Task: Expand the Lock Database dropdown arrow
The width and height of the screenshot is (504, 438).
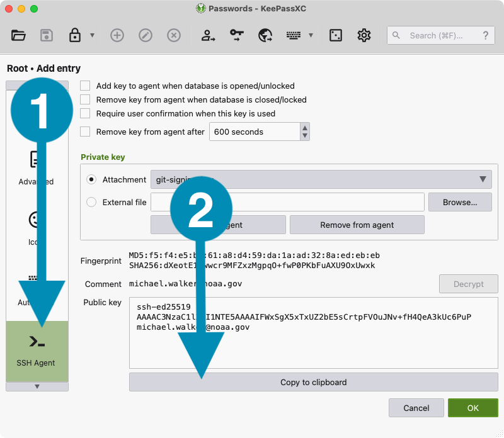Action: (93, 35)
